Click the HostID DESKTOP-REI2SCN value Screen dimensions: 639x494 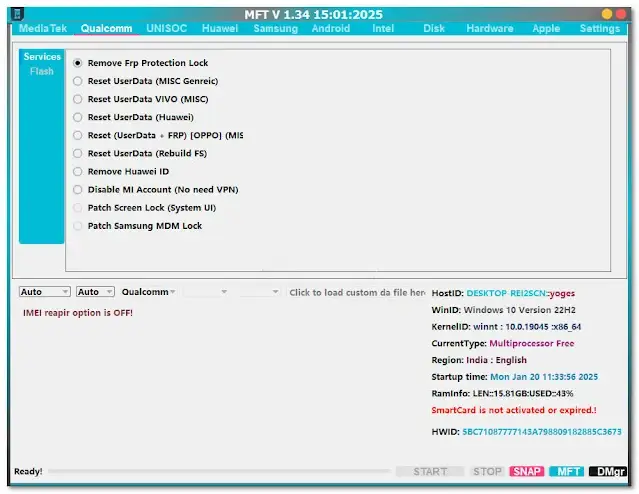[x=505, y=293]
